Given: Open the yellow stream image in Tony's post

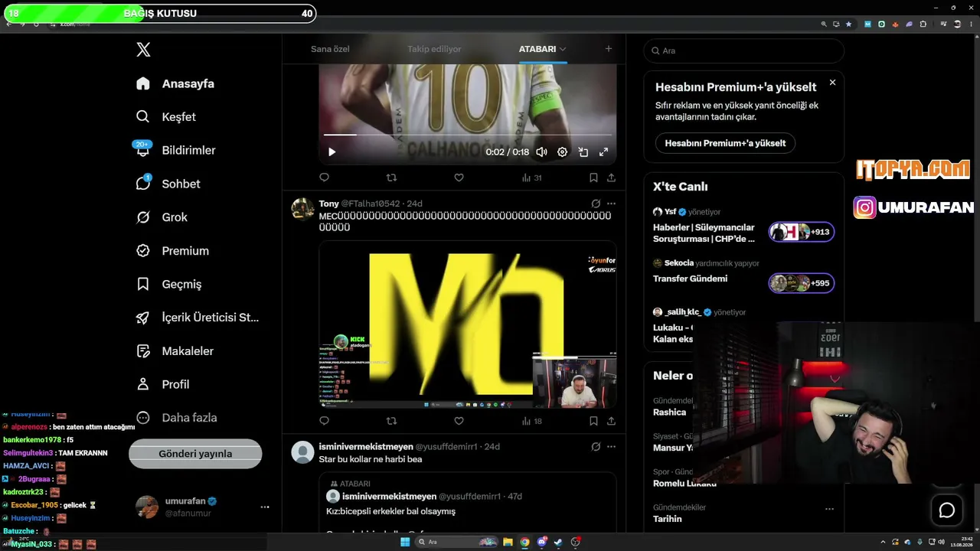Looking at the screenshot, I should tap(468, 324).
